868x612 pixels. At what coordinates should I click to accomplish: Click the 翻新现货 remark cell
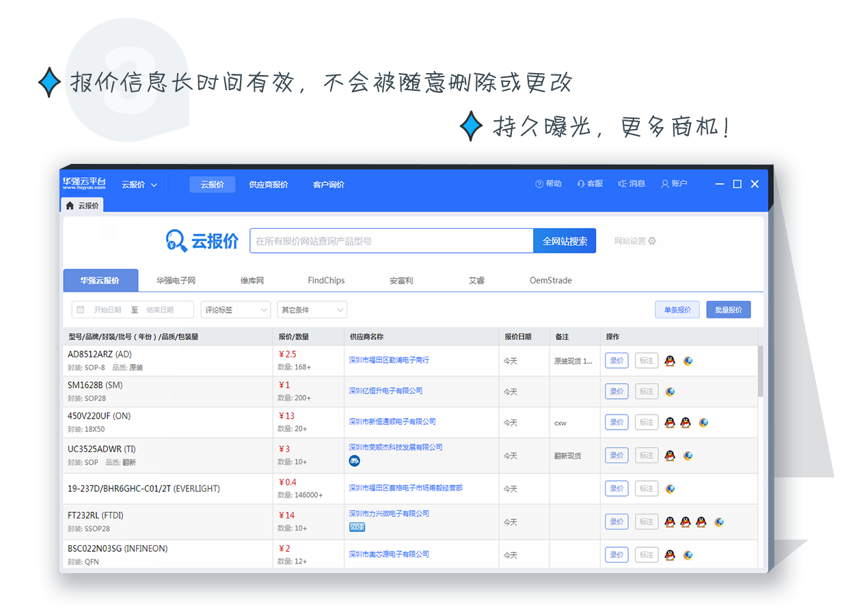[x=568, y=456]
